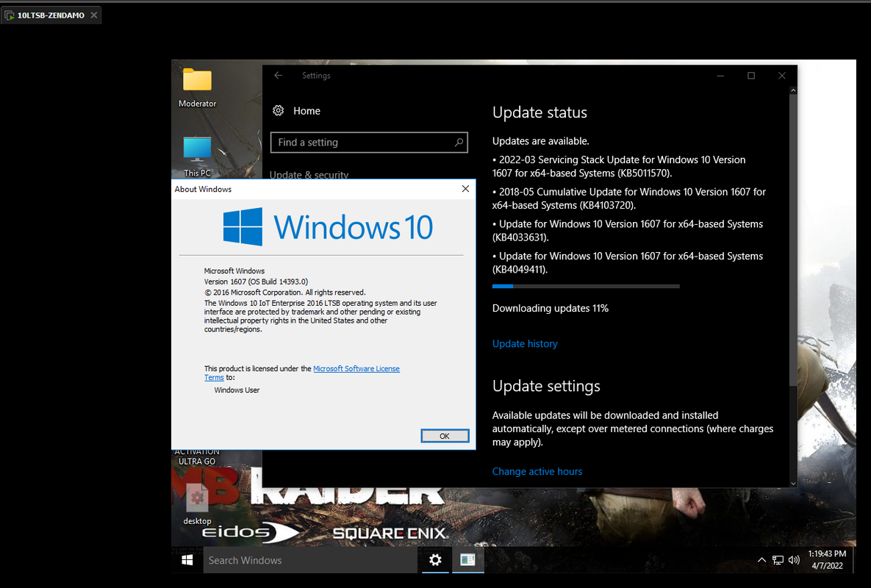871x588 pixels.
Task: Click OK in About Windows dialog
Action: pos(445,436)
